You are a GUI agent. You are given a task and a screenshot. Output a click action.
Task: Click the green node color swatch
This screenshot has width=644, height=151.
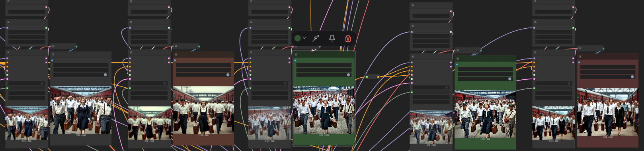point(298,38)
